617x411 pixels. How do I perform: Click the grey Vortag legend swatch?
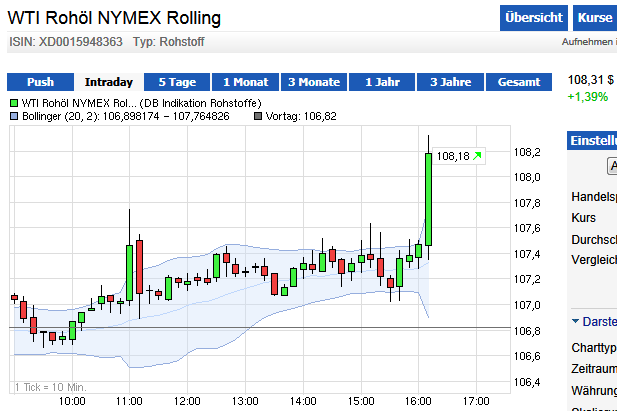[x=258, y=116]
